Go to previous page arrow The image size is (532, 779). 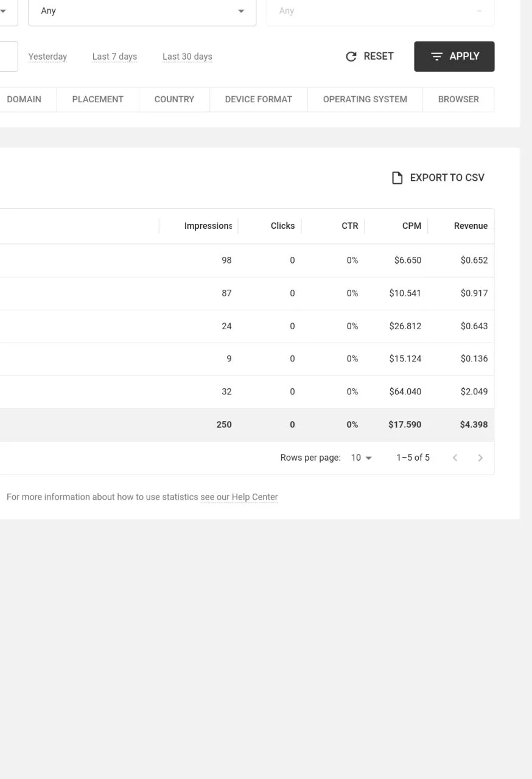point(455,458)
